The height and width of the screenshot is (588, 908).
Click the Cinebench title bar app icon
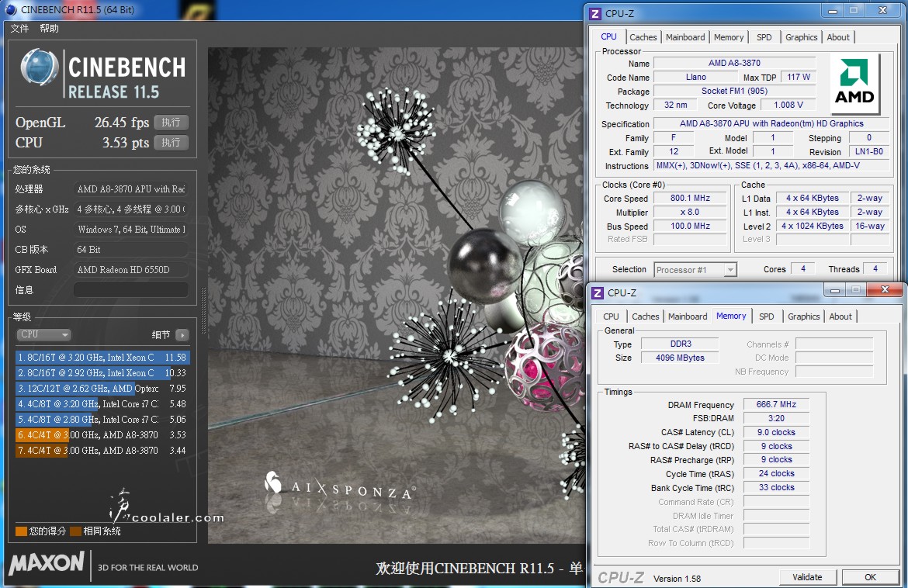(x=10, y=9)
